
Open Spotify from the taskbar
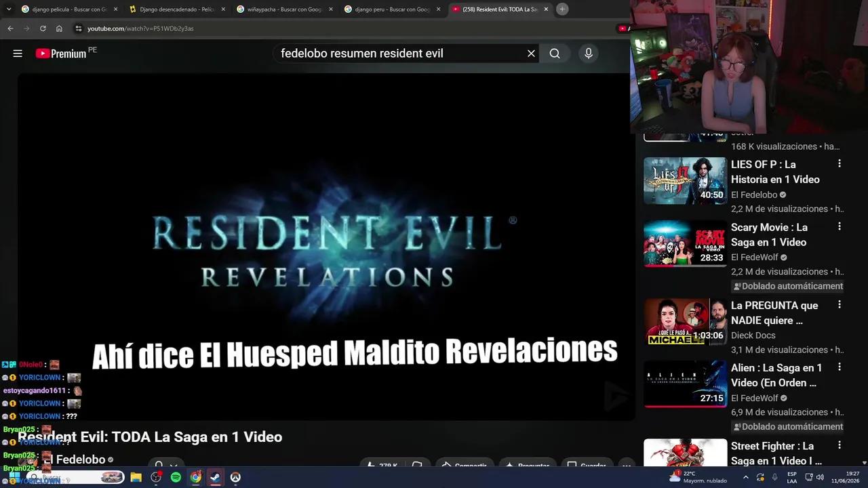click(x=176, y=477)
